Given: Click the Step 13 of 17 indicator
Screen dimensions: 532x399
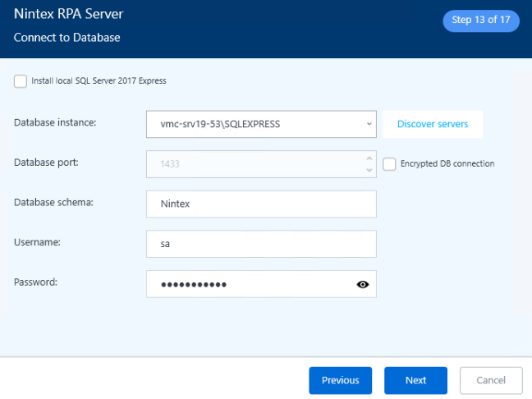Looking at the screenshot, I should (x=481, y=21).
